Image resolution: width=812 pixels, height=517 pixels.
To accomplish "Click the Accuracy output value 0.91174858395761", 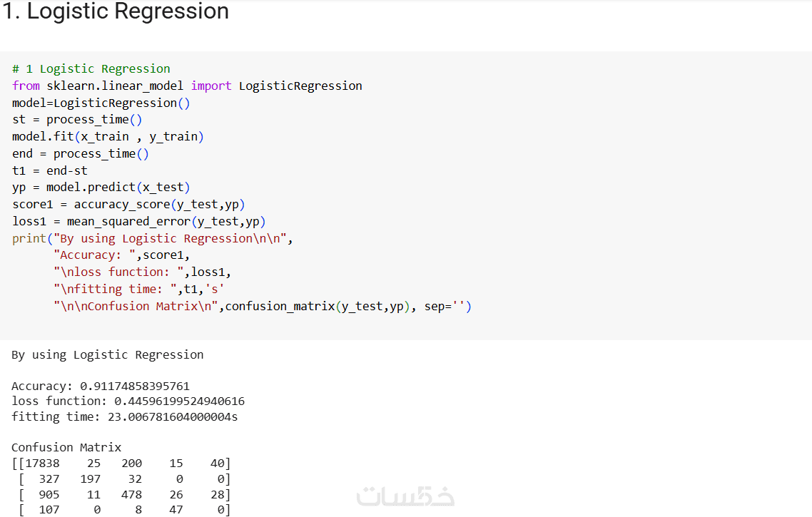I will coord(135,386).
